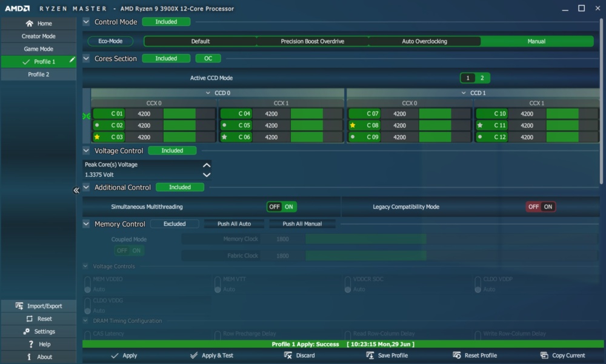Screen dimensions: 606x364
Task: Collapse the sidebar with double-chevron arrow
Action: pos(76,190)
